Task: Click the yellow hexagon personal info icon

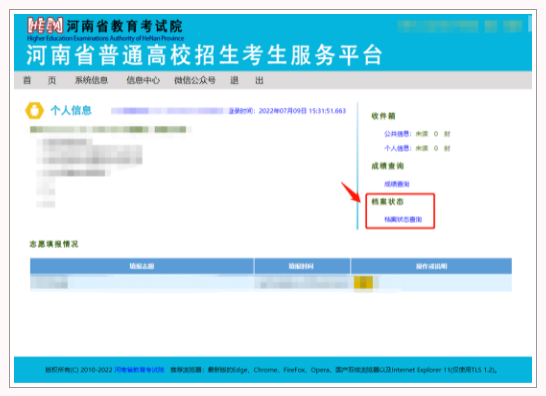Action: point(34,110)
